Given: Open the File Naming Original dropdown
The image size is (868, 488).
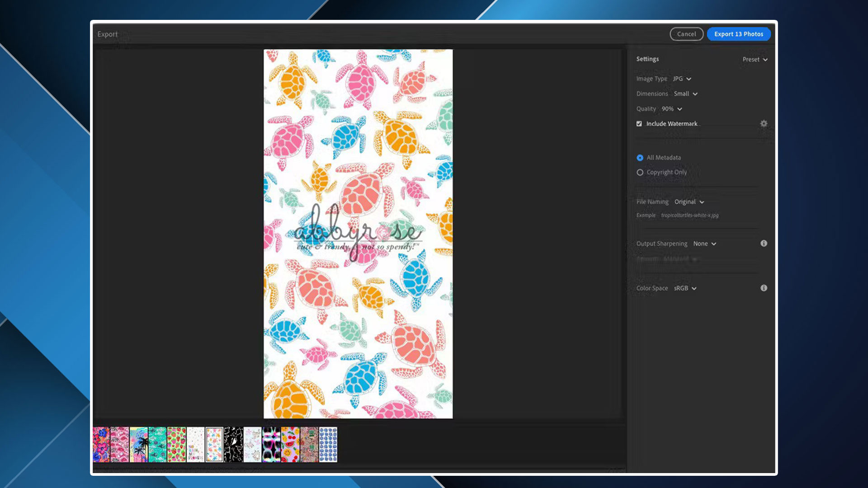Looking at the screenshot, I should pos(689,202).
